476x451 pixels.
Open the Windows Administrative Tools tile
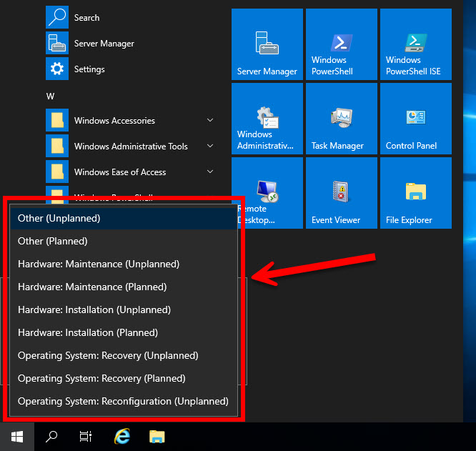tap(267, 119)
